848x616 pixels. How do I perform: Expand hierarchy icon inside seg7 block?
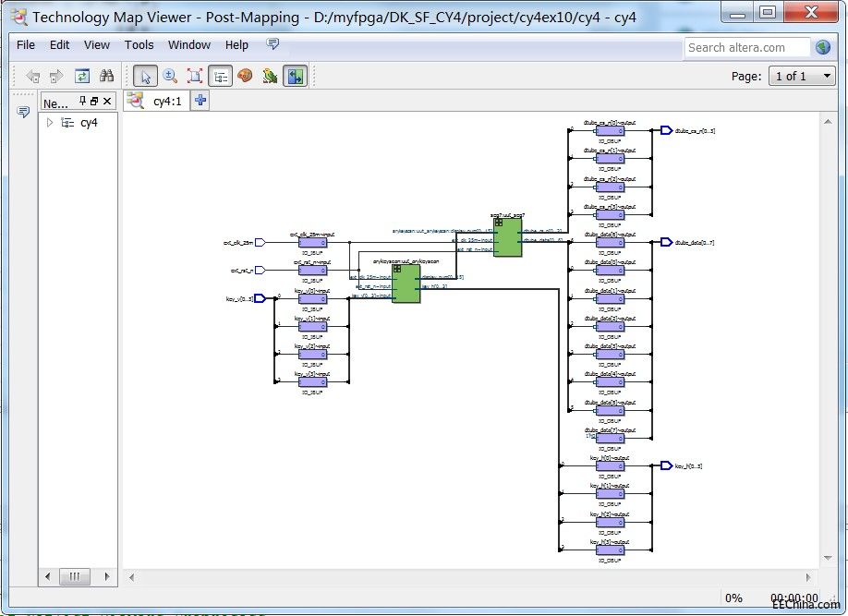[499, 223]
